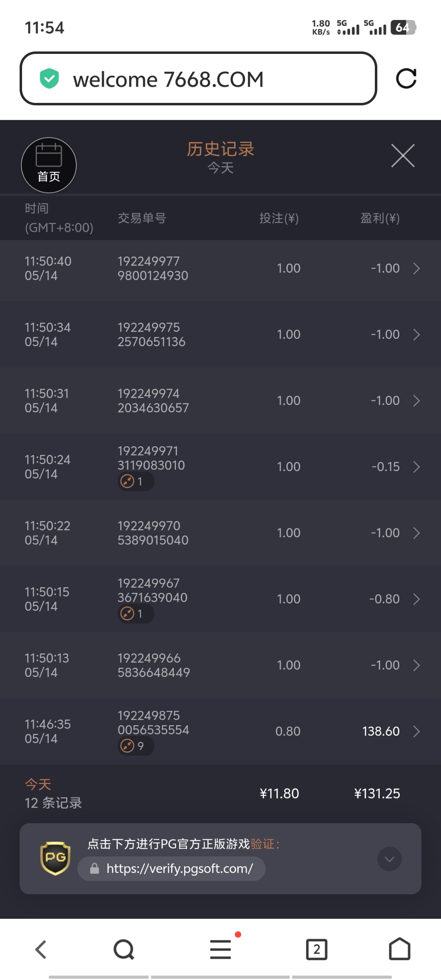Screen dimensions: 441x980
Task: Open details arrow for 138.60 profit record
Action: click(x=416, y=731)
